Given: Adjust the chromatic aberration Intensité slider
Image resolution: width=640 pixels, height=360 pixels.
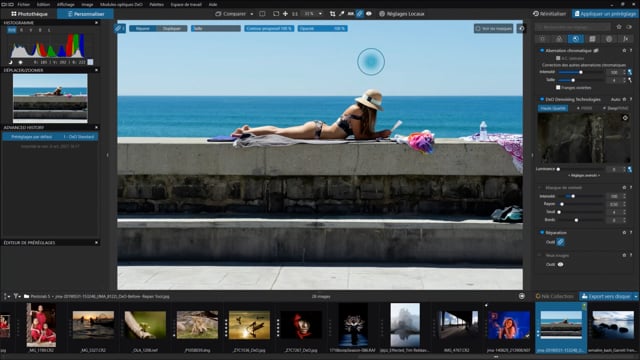Looking at the screenshot, I should point(581,72).
